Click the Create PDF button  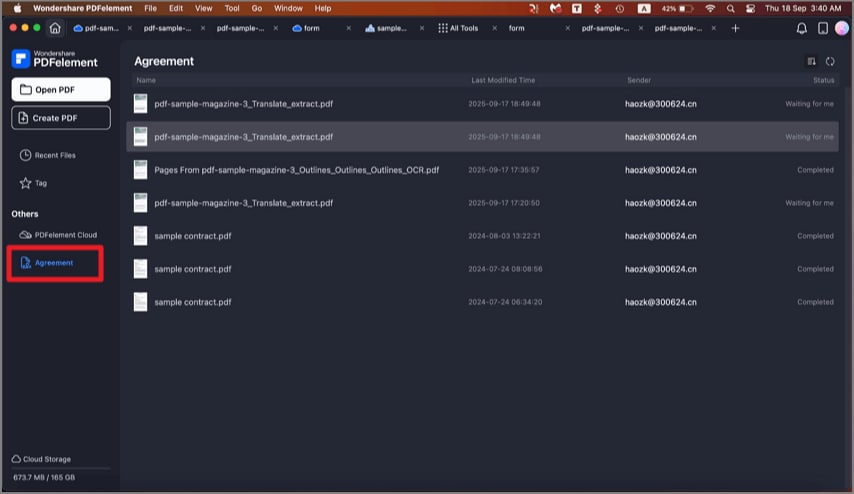60,118
